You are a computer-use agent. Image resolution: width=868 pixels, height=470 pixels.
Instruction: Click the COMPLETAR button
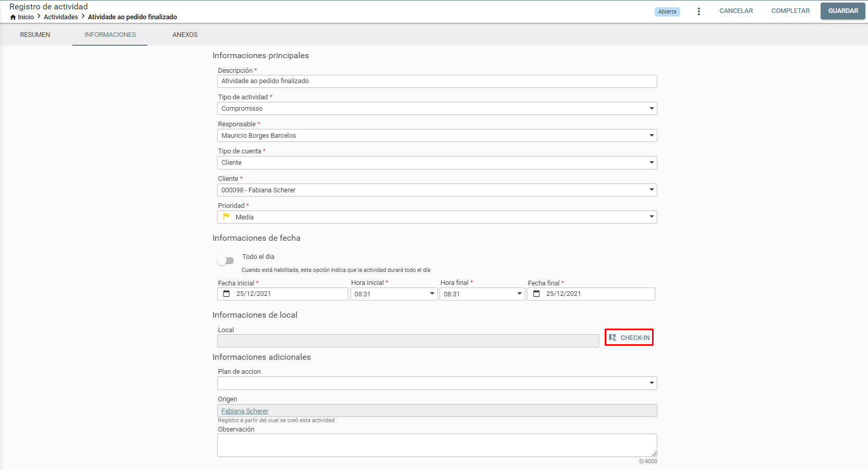click(x=790, y=11)
